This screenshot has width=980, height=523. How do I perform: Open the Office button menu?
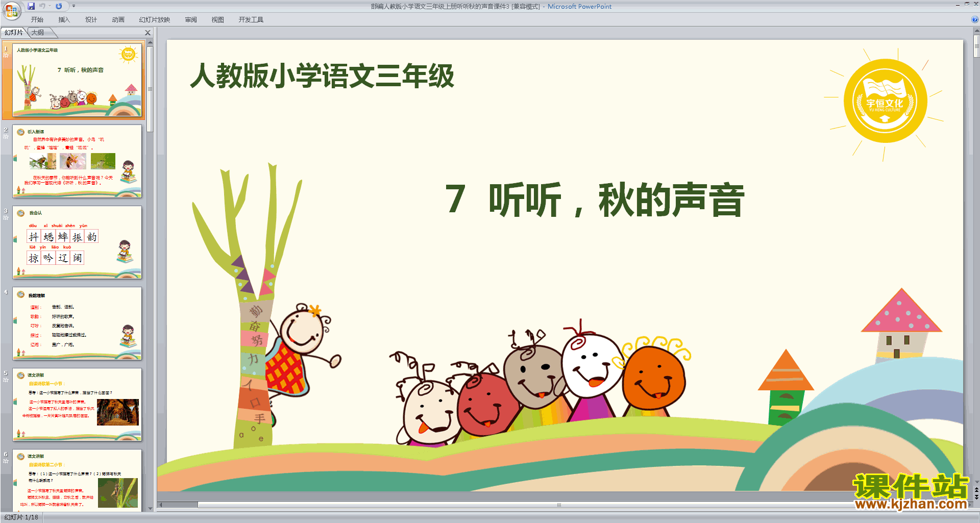[11, 10]
